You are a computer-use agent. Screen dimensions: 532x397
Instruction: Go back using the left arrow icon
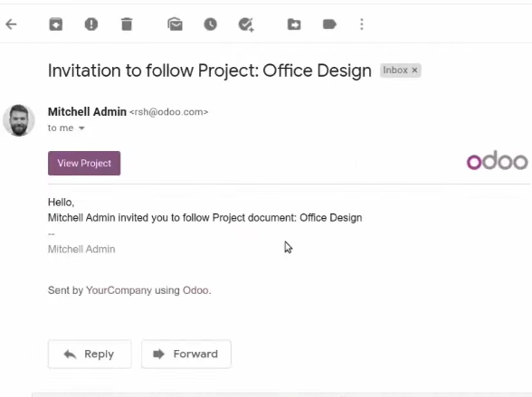[x=11, y=24]
